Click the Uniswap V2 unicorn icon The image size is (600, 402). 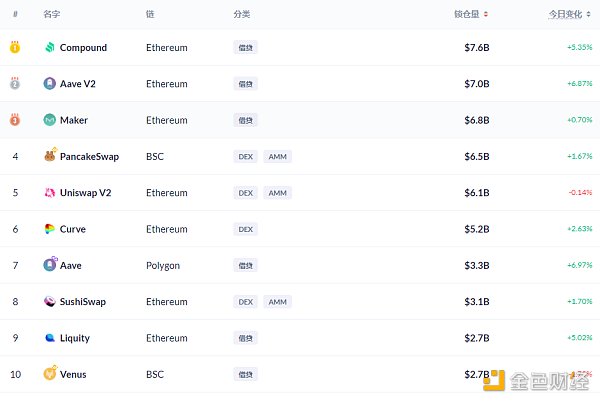[50, 193]
